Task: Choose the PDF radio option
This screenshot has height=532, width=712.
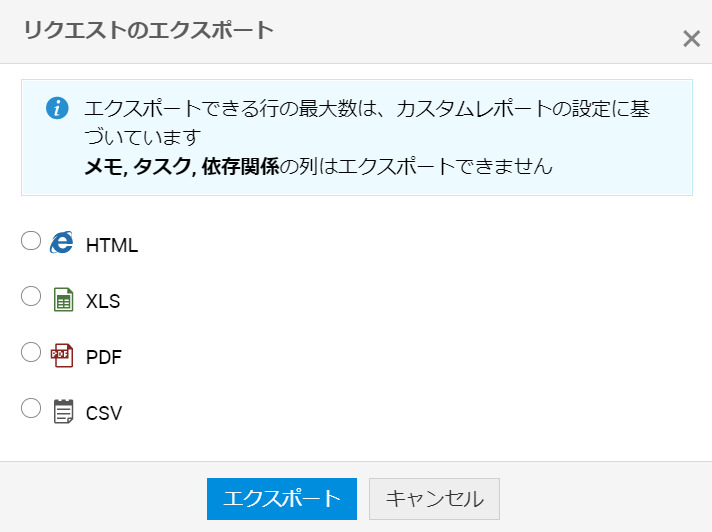Action: click(x=31, y=352)
